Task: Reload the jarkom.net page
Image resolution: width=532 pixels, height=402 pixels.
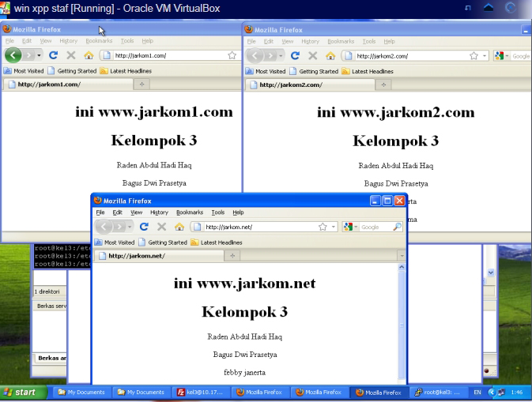Action: pyautogui.click(x=144, y=227)
